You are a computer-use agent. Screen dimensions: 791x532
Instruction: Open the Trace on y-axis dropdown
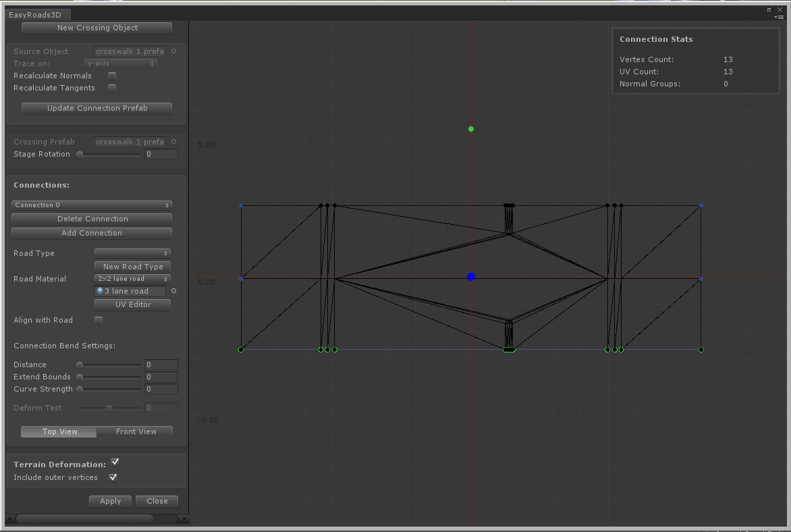click(121, 63)
